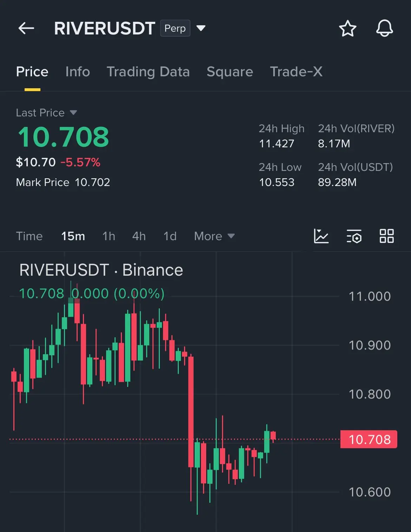Switch to the Info tab
Image resolution: width=411 pixels, height=532 pixels.
click(x=78, y=71)
